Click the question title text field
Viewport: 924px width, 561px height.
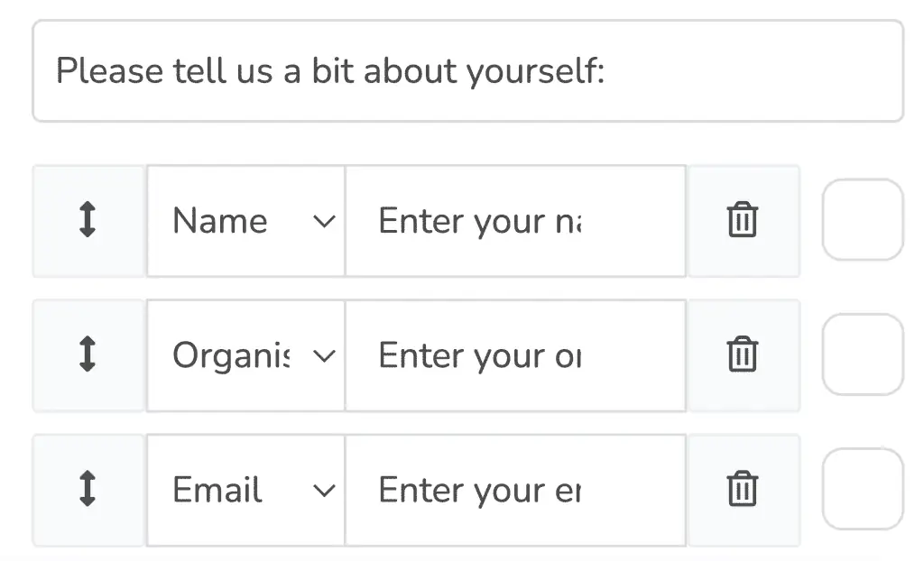pyautogui.click(x=467, y=70)
